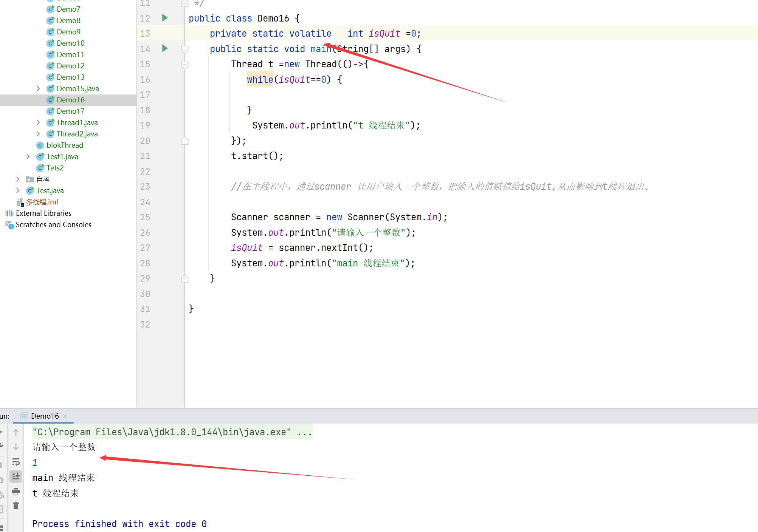Viewport: 758px width, 532px height.
Task: Select Demo8 in the project tree
Action: [x=68, y=20]
